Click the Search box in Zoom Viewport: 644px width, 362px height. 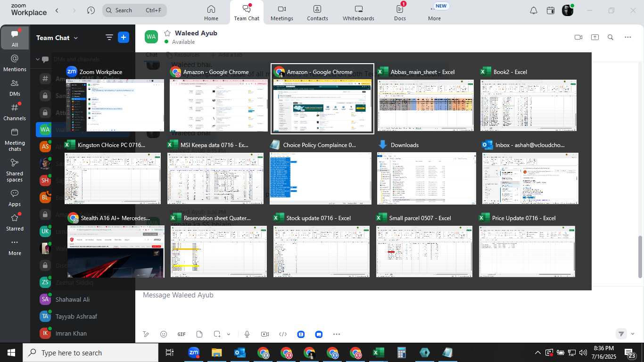click(x=134, y=10)
